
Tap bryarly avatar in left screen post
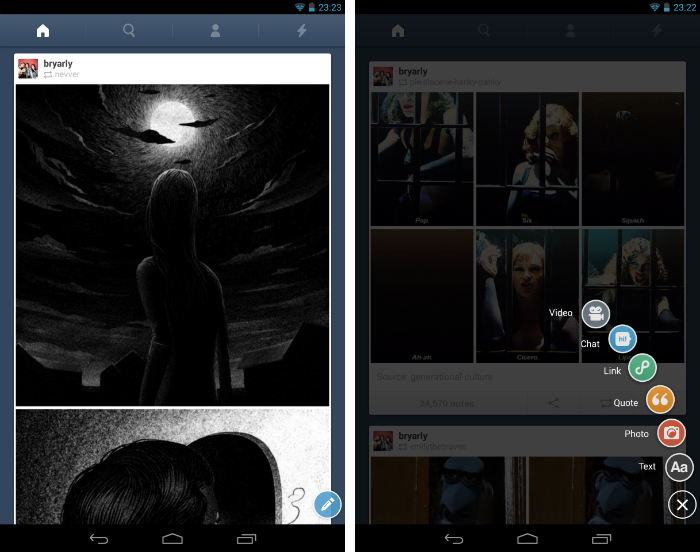pos(28,69)
